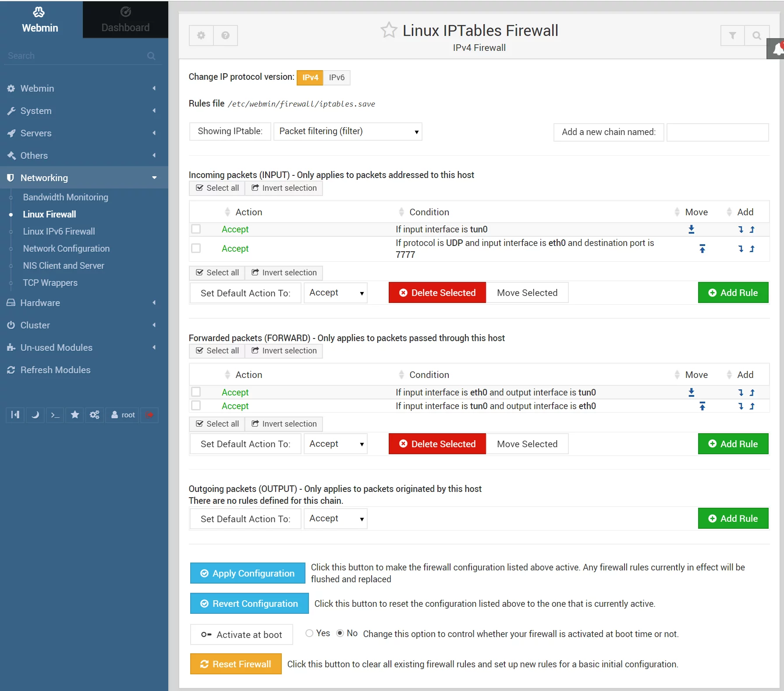Open the terminal icon in sidebar footer
The height and width of the screenshot is (691, 784).
(55, 415)
